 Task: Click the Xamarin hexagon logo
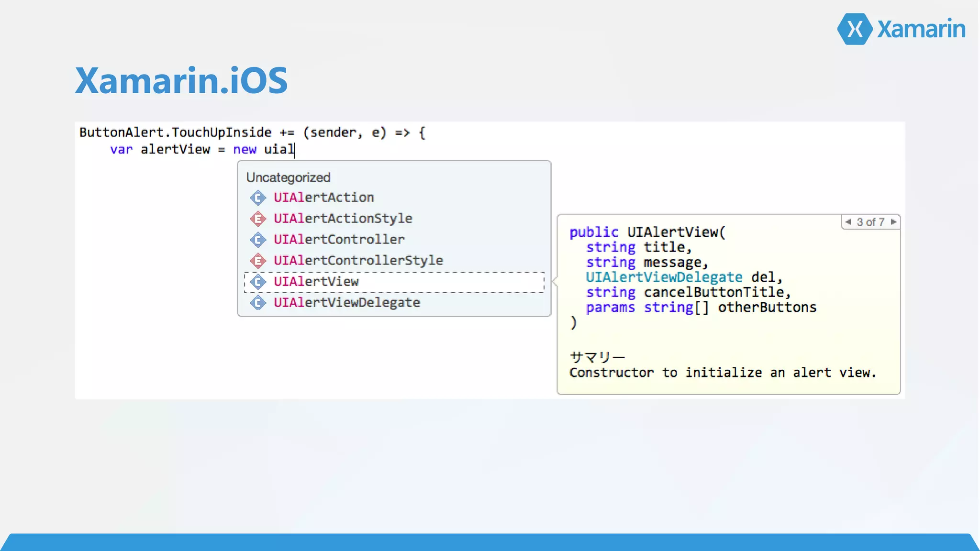pos(855,29)
